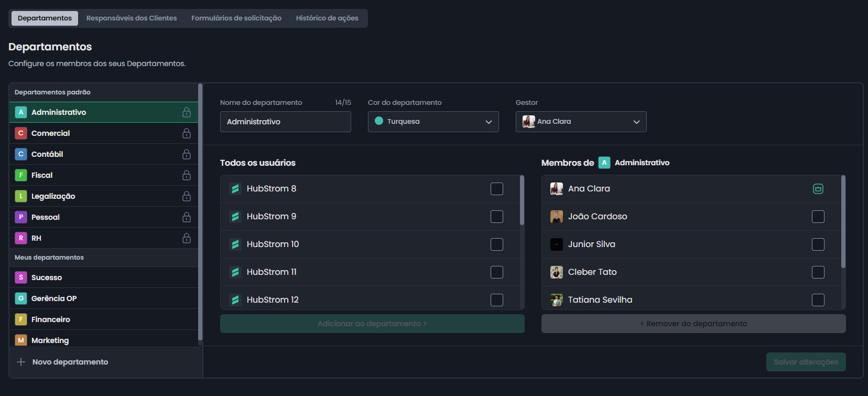
Task: Open the Cor do departamento dropdown
Action: [433, 122]
